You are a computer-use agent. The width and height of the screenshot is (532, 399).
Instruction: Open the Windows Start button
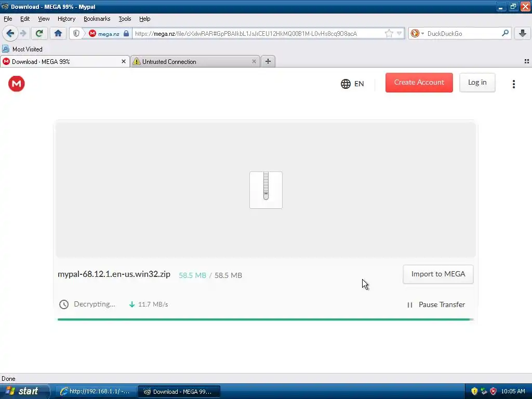[x=24, y=391]
